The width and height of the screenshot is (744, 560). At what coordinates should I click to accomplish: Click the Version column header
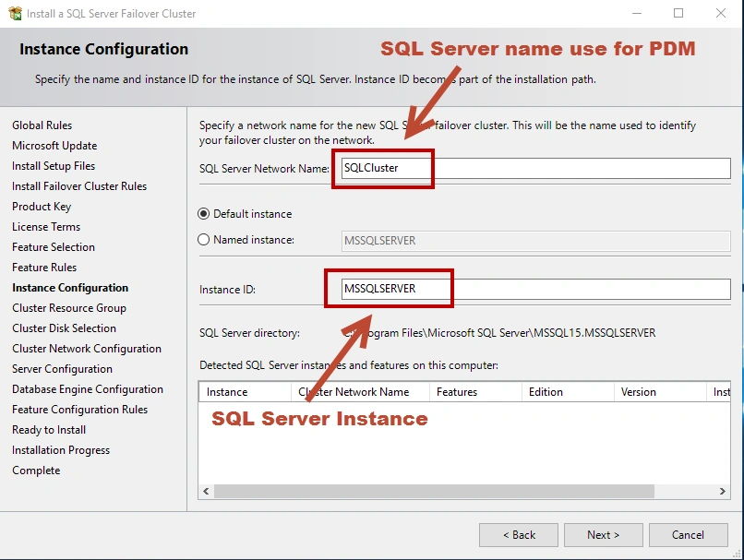[x=660, y=392]
